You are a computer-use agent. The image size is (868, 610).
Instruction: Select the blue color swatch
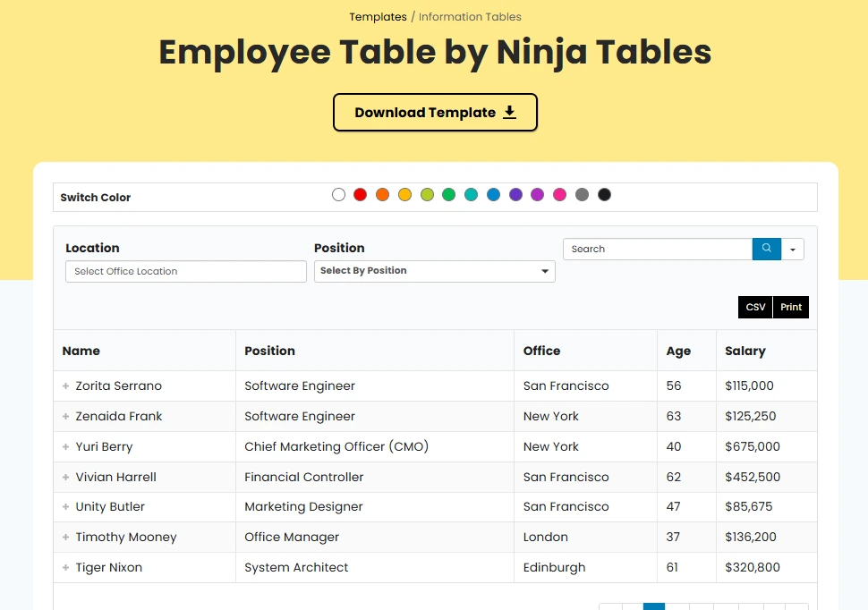[x=493, y=195]
